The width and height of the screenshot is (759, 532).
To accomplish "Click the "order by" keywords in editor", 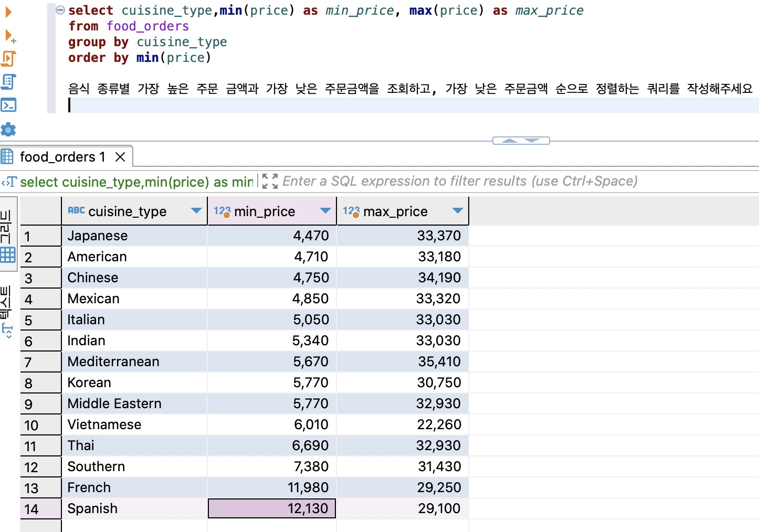I will coord(98,58).
